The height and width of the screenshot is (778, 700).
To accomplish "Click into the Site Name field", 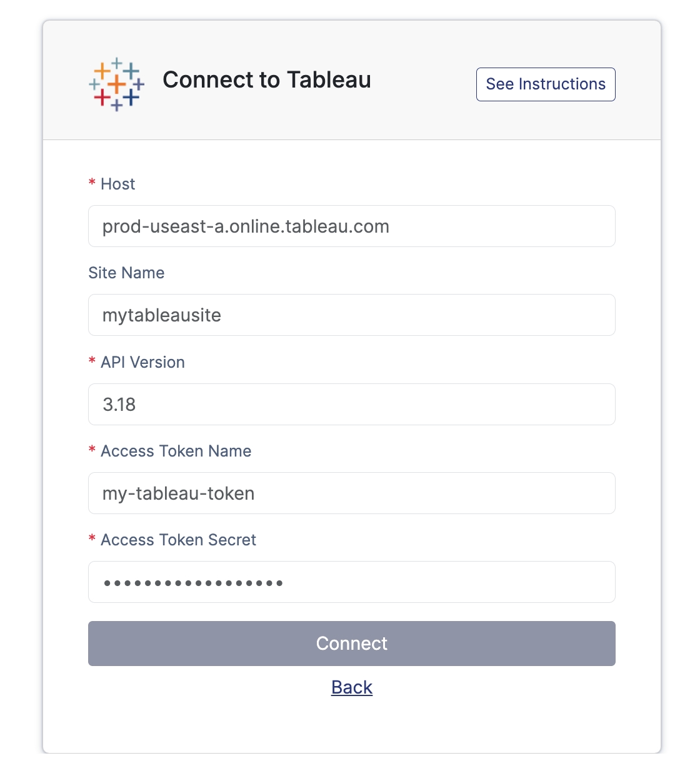I will [351, 315].
